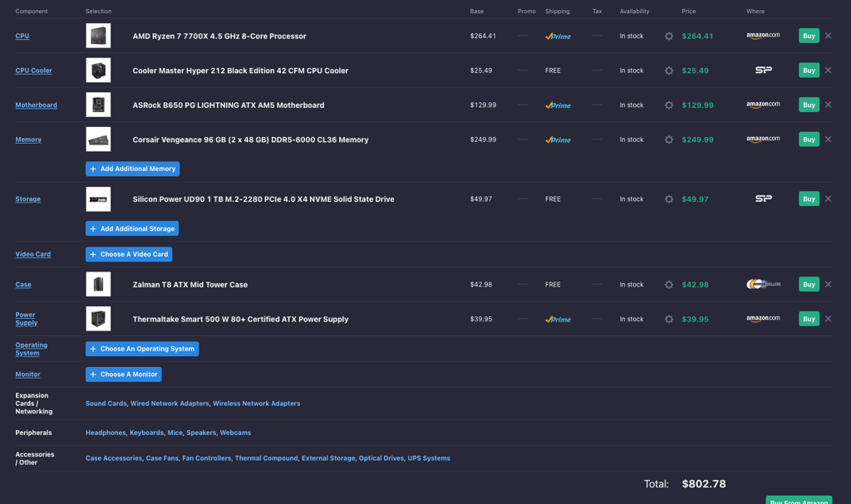Screen dimensions: 851x504
Task: Click Add Additional Storage button
Action: (132, 228)
